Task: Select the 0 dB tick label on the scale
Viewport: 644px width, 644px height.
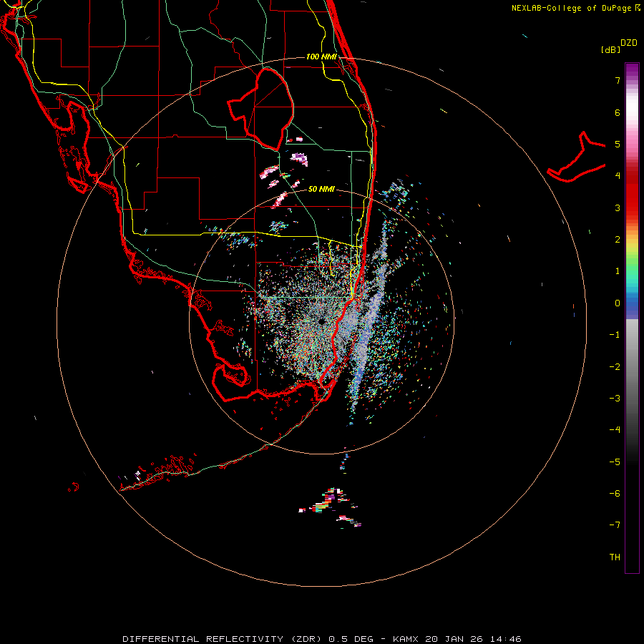Action: (x=618, y=303)
